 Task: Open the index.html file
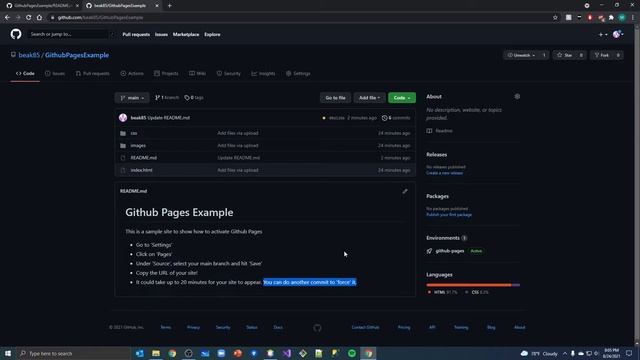[141, 170]
